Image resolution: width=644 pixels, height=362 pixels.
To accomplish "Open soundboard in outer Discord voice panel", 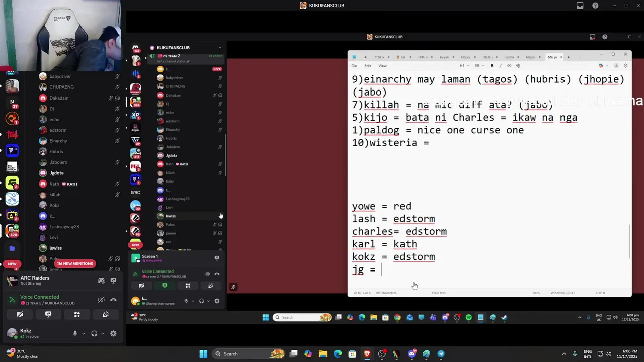I will (x=106, y=314).
